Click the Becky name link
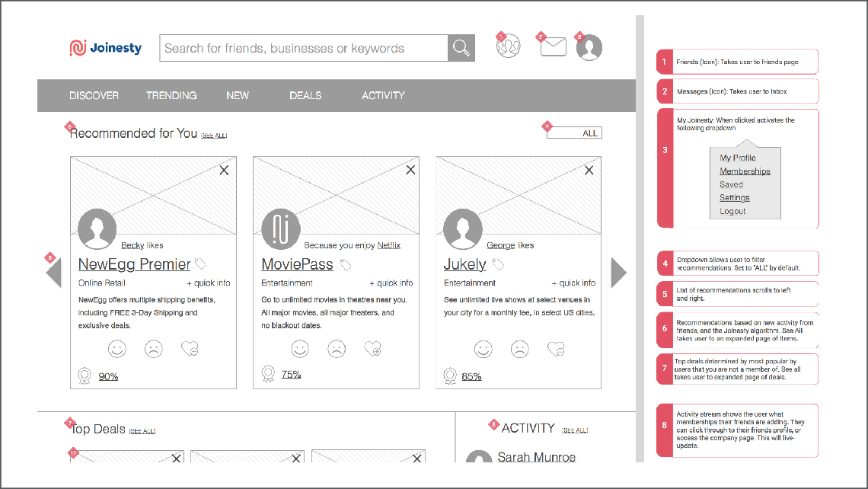 [132, 245]
